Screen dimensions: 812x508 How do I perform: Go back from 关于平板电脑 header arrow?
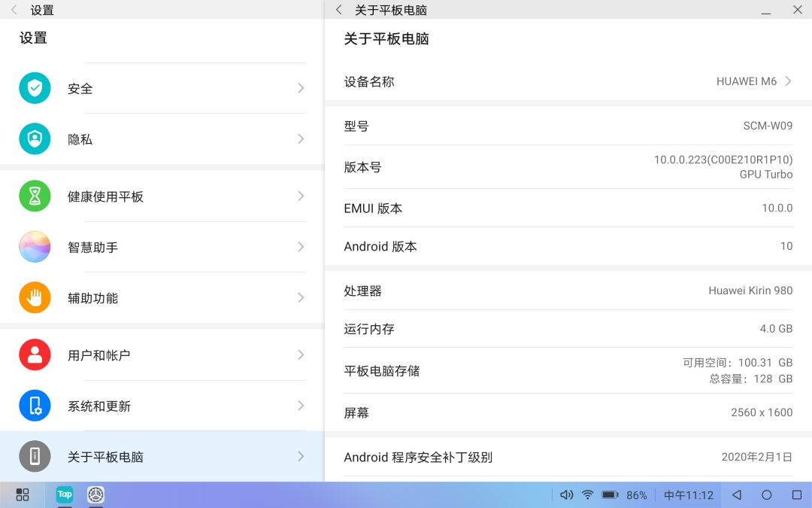(338, 10)
